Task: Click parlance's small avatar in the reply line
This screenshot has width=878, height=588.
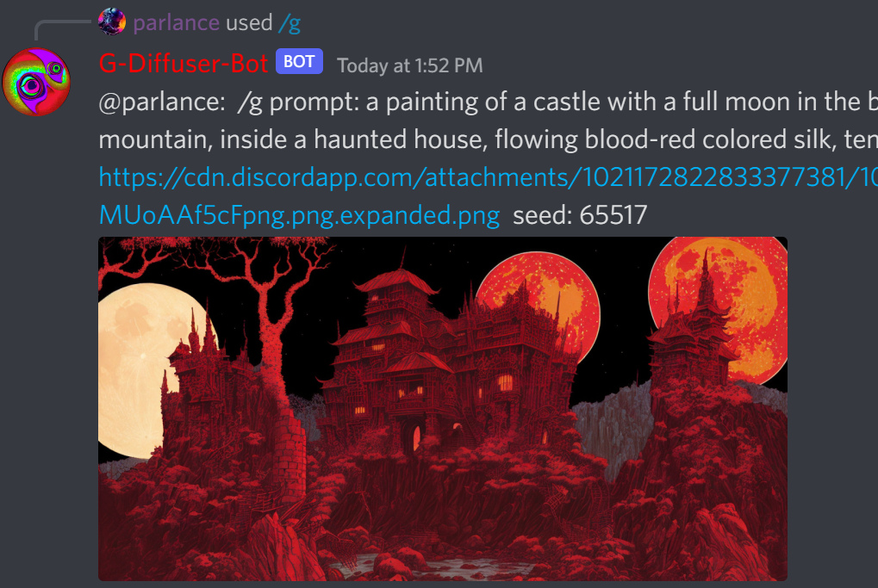Action: pyautogui.click(x=111, y=22)
